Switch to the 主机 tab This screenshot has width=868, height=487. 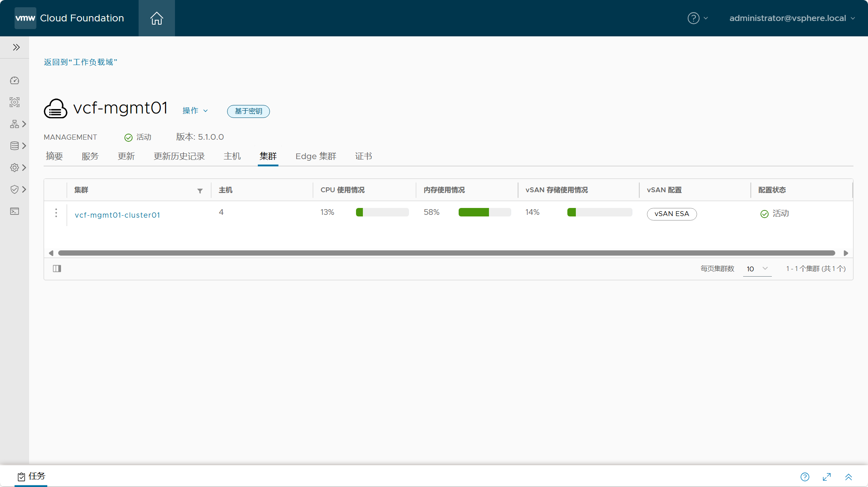click(232, 156)
